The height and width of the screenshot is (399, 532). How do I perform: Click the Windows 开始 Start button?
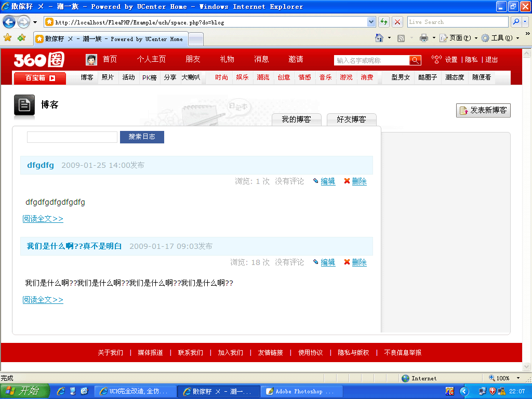25,391
